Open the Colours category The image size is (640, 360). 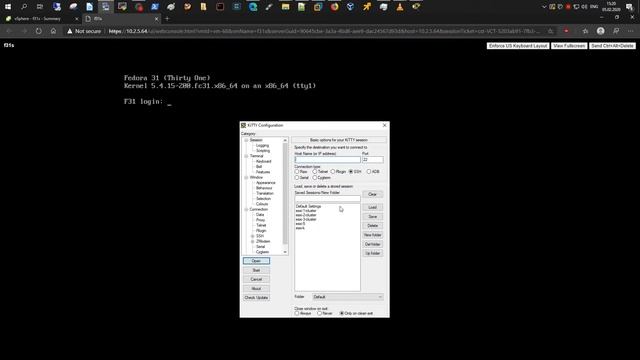262,204
